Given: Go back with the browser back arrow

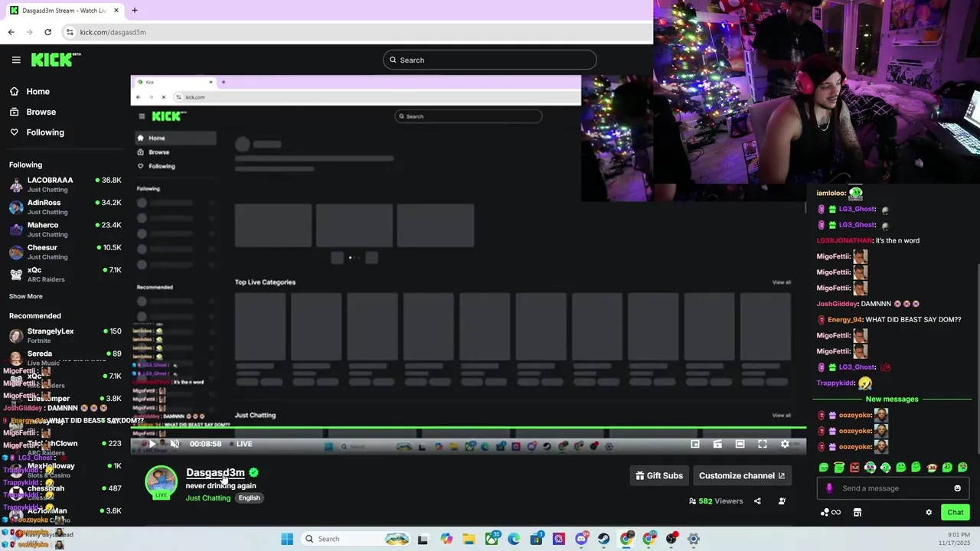Looking at the screenshot, I should point(11,32).
